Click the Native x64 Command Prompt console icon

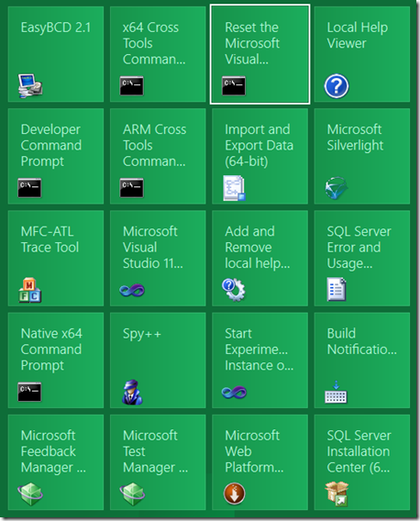pos(29,392)
